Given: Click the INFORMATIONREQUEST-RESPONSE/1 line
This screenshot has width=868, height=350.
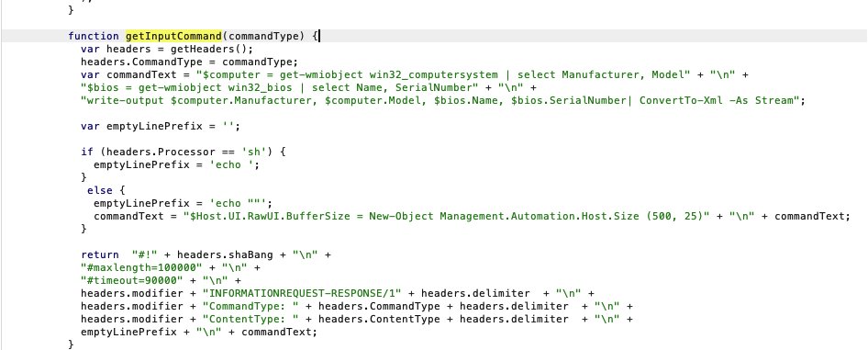Looking at the screenshot, I should pyautogui.click(x=338, y=293).
